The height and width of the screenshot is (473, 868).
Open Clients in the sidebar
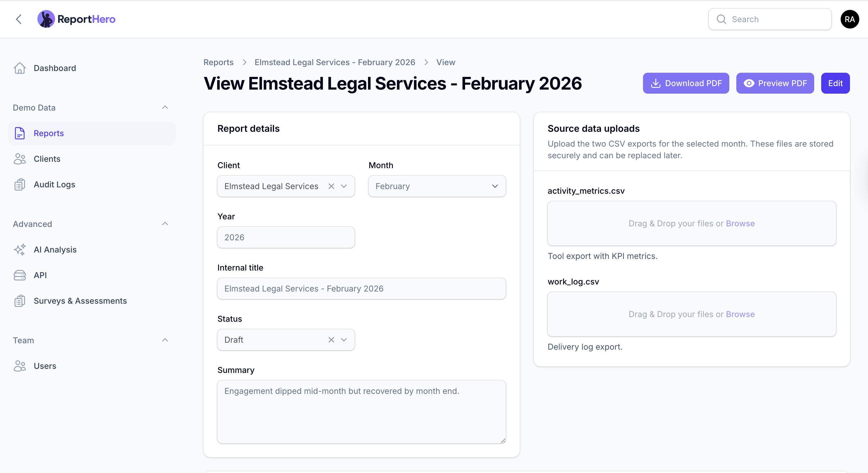pos(47,159)
